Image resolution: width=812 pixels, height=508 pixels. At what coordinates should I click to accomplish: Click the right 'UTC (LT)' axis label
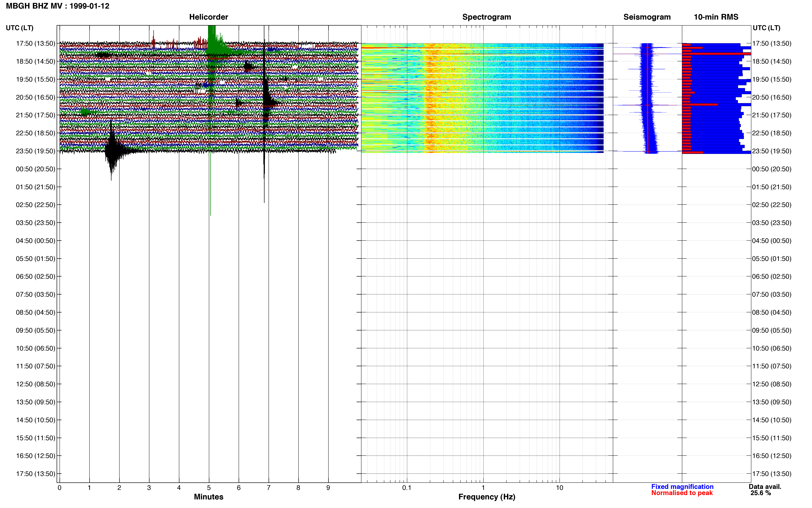[766, 28]
